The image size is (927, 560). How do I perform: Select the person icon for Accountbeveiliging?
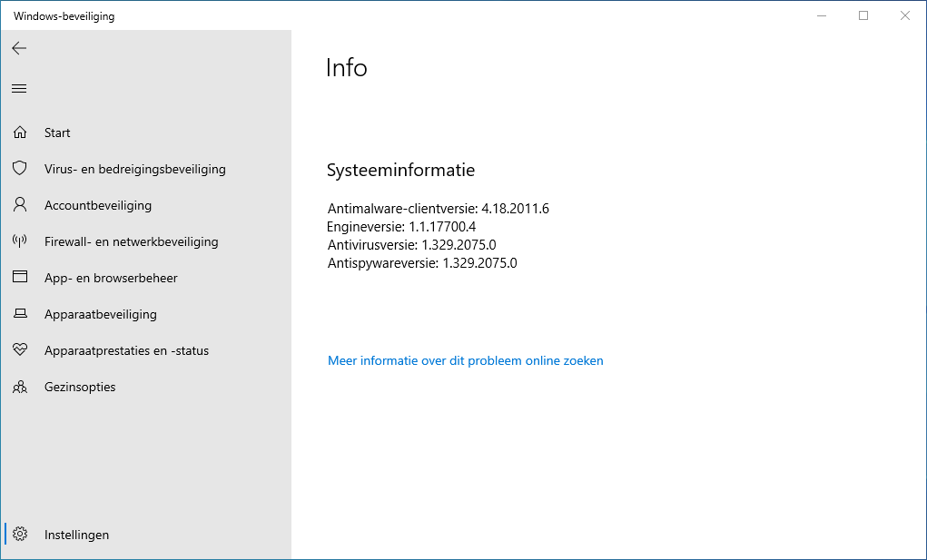20,205
